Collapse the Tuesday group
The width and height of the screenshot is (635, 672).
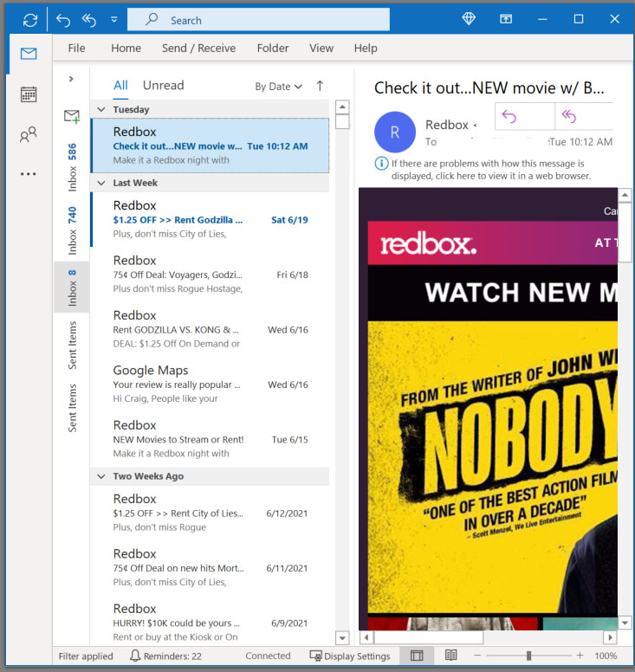(101, 110)
